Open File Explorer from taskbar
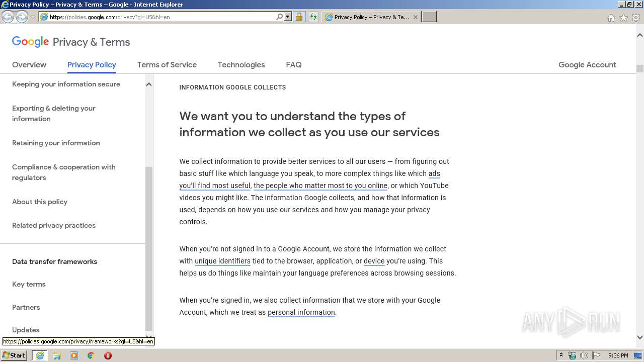Viewport: 644px width, 362px height. point(57,355)
